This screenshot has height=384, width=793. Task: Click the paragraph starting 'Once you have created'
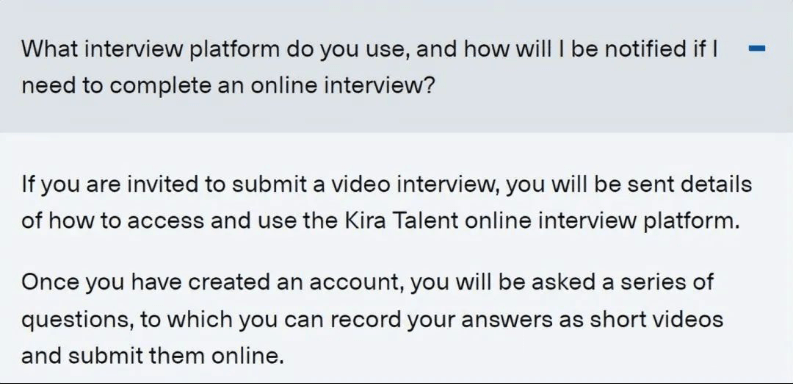pyautogui.click(x=372, y=319)
